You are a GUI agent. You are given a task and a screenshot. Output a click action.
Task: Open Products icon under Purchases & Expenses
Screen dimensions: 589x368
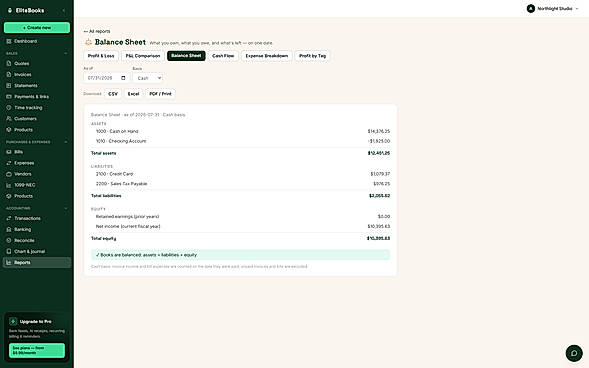point(9,196)
